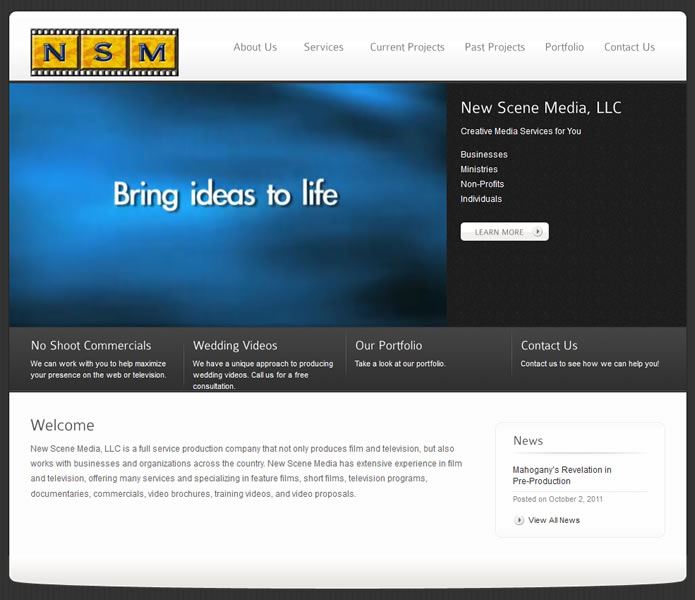Screen dimensions: 695x600
Task: Read Mahogany's Revelation in Pre-Production news
Action: (x=562, y=475)
